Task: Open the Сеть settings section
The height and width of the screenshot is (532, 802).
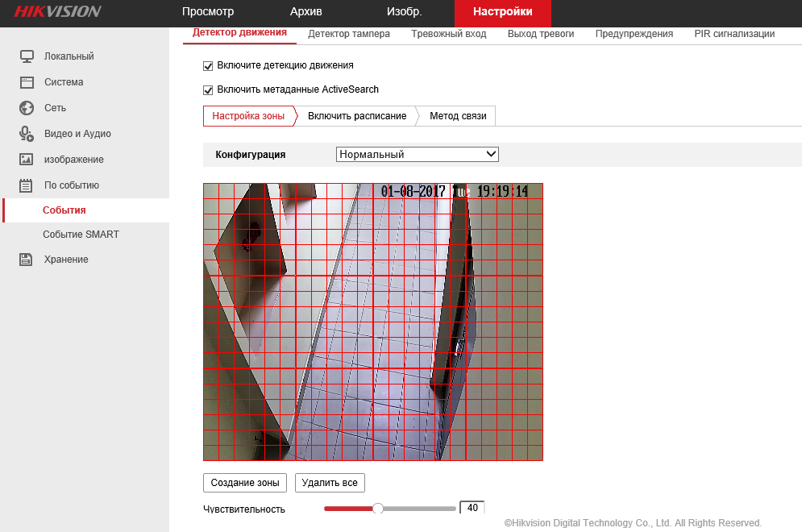Action: point(55,108)
